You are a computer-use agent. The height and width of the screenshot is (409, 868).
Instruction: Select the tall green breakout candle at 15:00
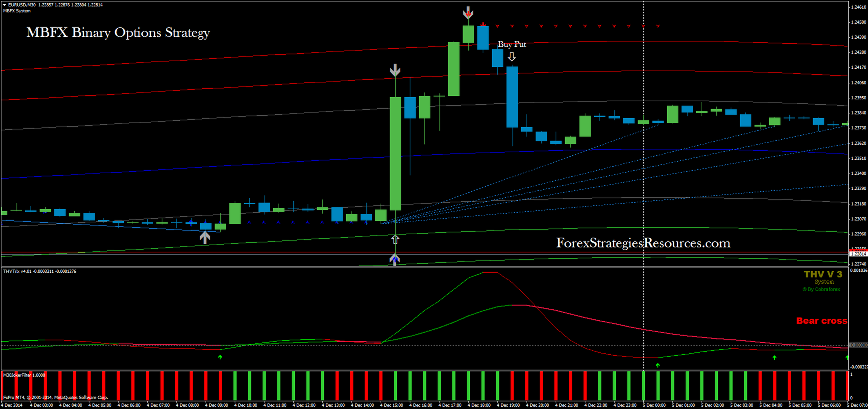click(x=395, y=153)
